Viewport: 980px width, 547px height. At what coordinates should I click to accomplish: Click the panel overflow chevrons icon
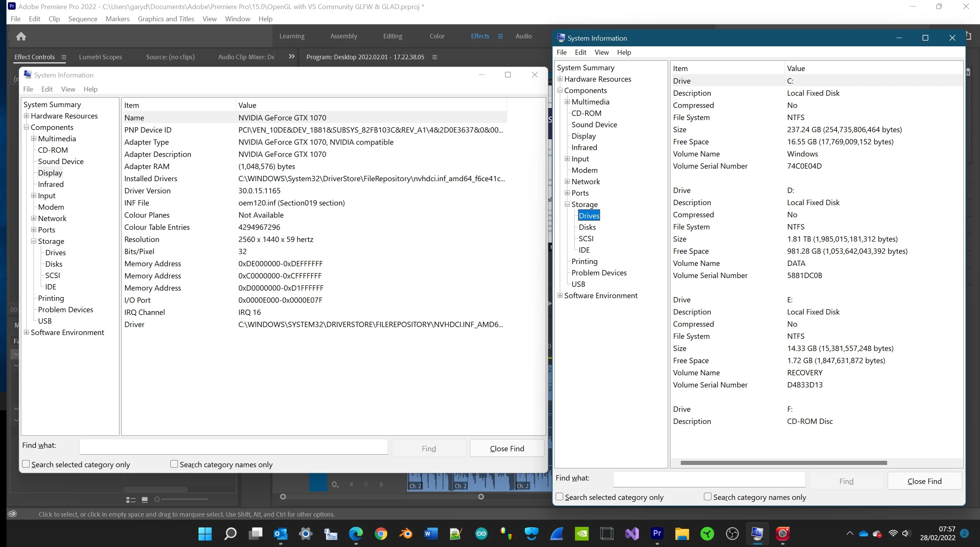tap(291, 57)
